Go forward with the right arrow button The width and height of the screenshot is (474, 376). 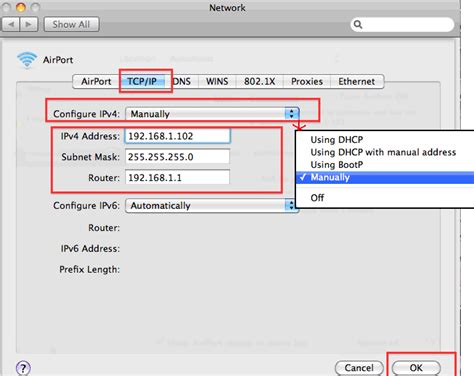[29, 25]
